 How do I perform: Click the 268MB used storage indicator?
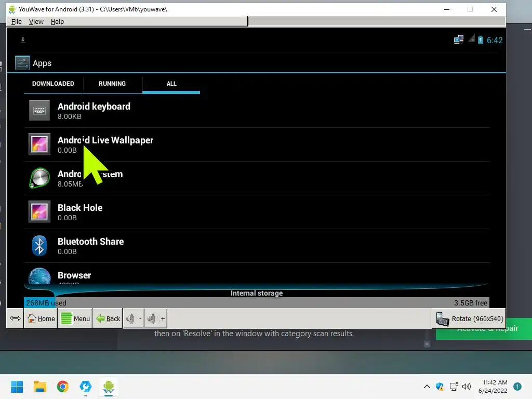click(x=46, y=303)
